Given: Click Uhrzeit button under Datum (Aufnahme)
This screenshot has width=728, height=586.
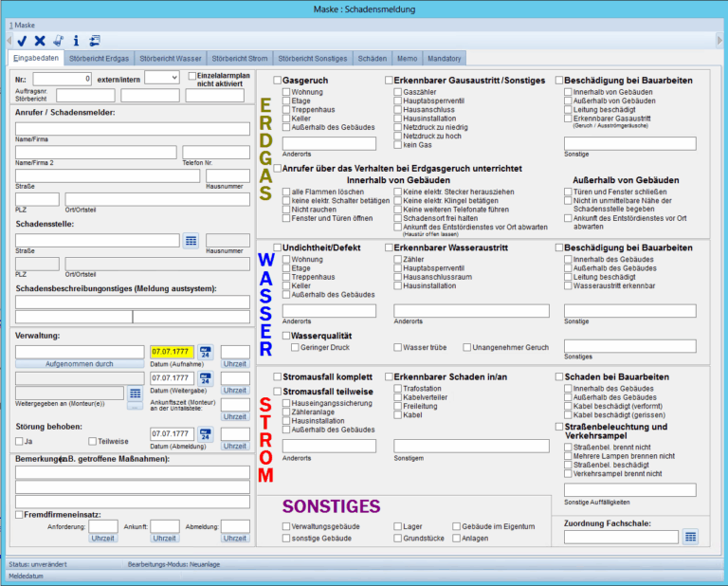Looking at the screenshot, I should click(x=235, y=364).
